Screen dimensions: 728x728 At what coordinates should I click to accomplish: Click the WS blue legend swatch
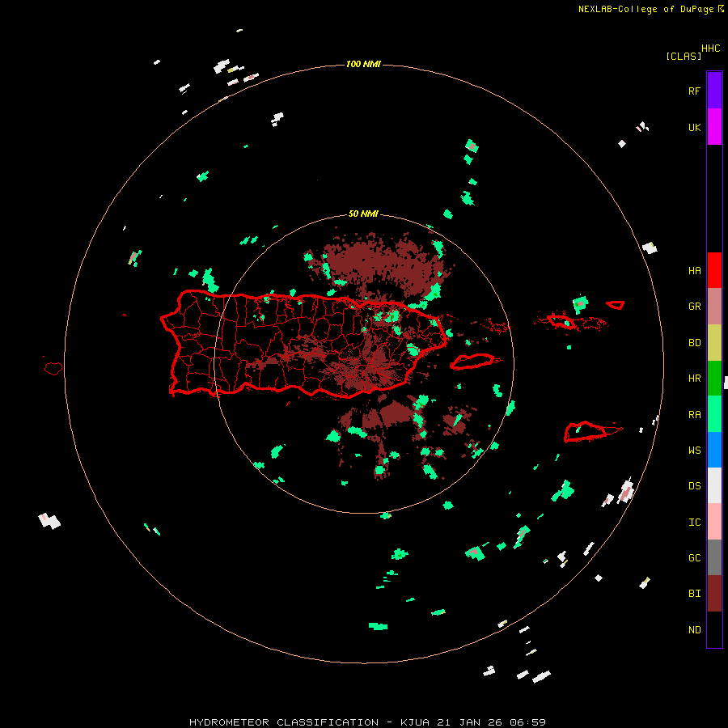(714, 450)
